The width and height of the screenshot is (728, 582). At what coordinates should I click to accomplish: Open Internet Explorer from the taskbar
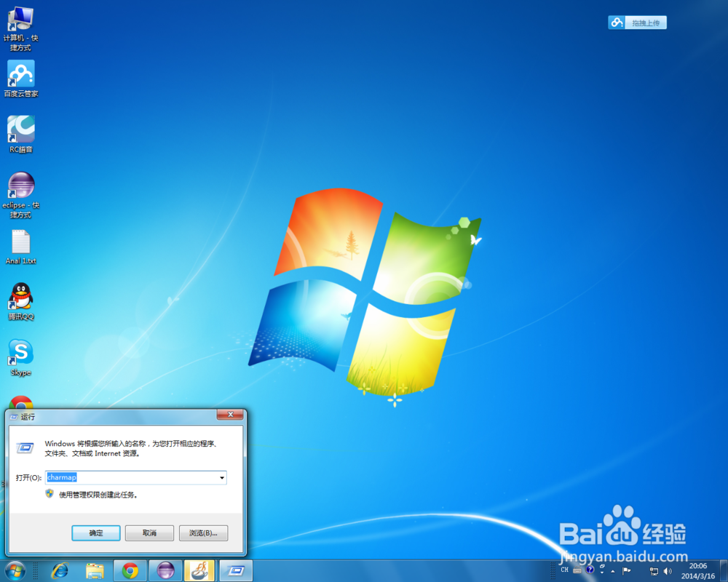coord(60,571)
